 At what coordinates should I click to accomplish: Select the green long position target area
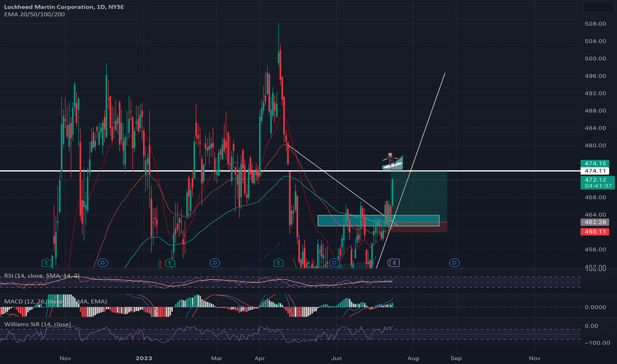point(420,197)
